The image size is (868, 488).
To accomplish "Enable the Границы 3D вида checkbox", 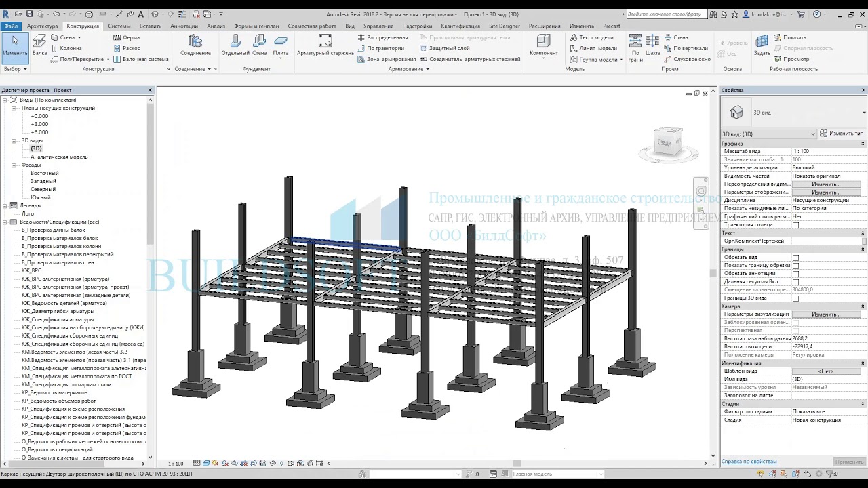I will [796, 298].
